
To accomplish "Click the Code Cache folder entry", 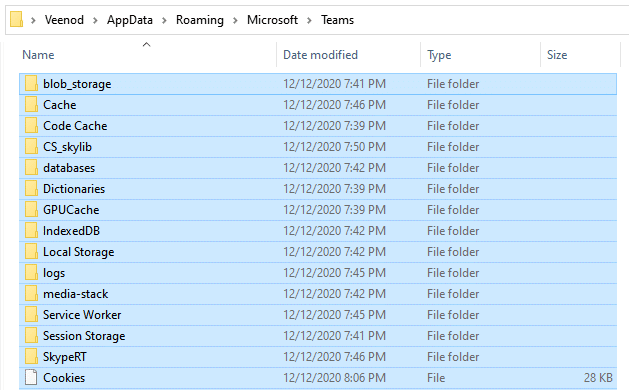I will tap(318, 126).
